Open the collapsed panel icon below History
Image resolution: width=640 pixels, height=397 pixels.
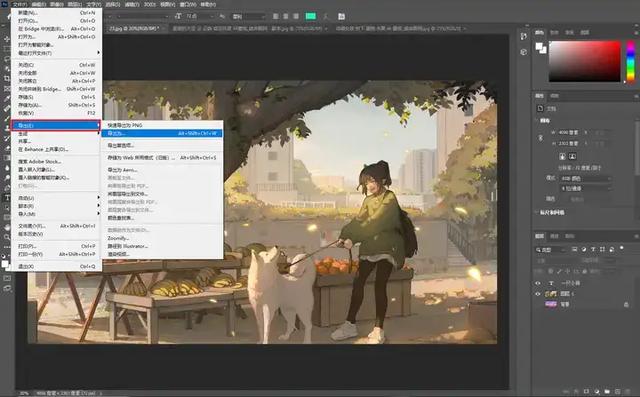tap(524, 52)
